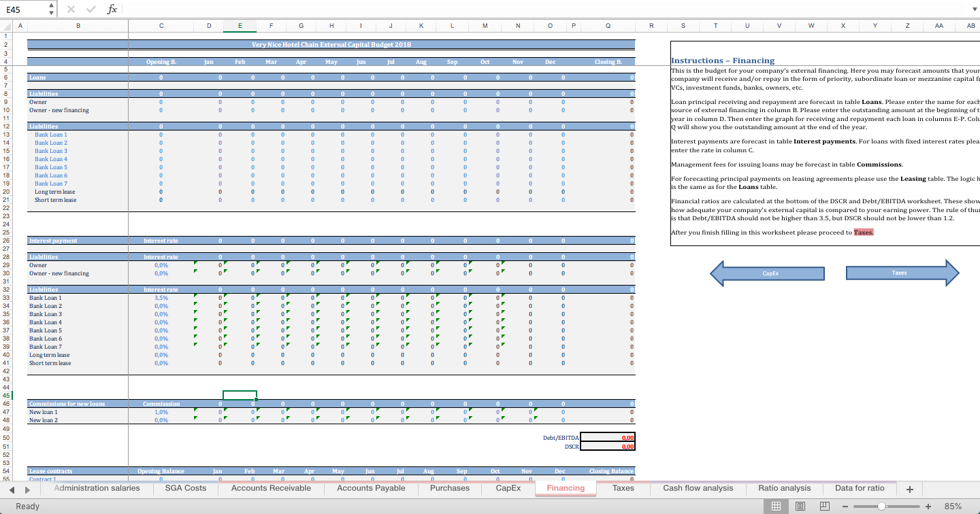Open the Purchases sheet tab
Viewport: 980px width, 514px height.
[450, 488]
